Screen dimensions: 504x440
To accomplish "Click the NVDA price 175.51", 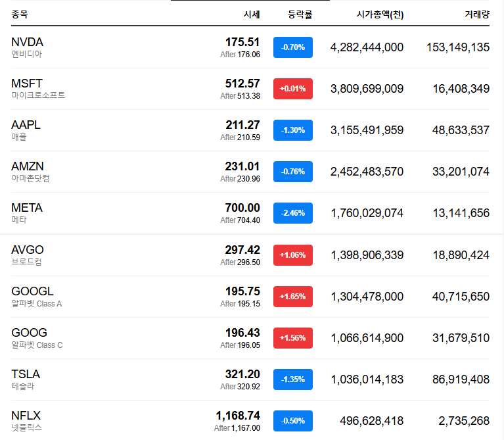I will [242, 42].
